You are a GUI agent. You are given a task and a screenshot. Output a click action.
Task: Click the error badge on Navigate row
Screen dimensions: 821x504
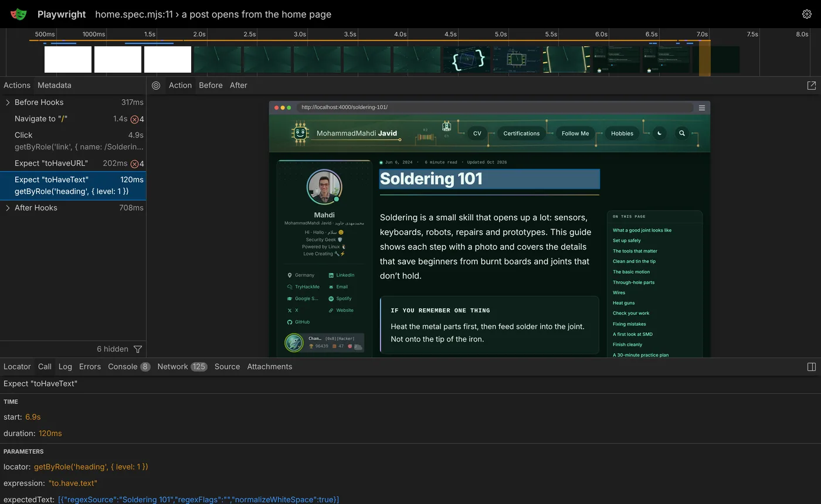(x=137, y=119)
